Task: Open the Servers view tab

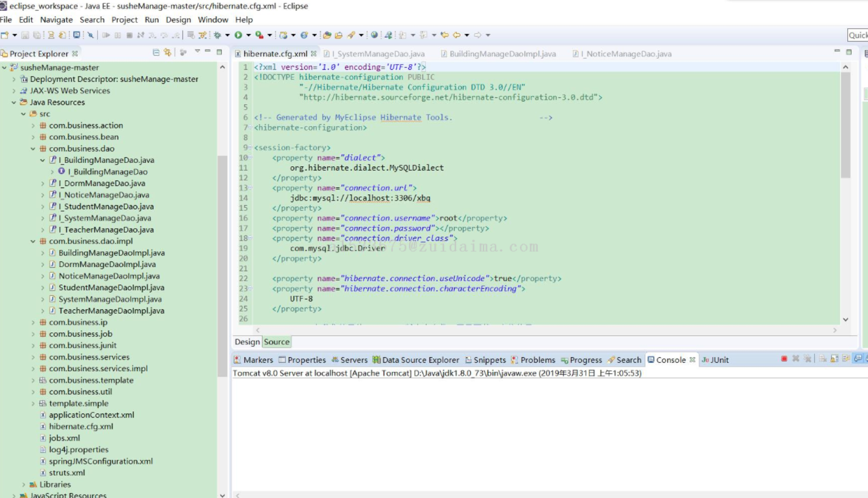Action: (349, 359)
